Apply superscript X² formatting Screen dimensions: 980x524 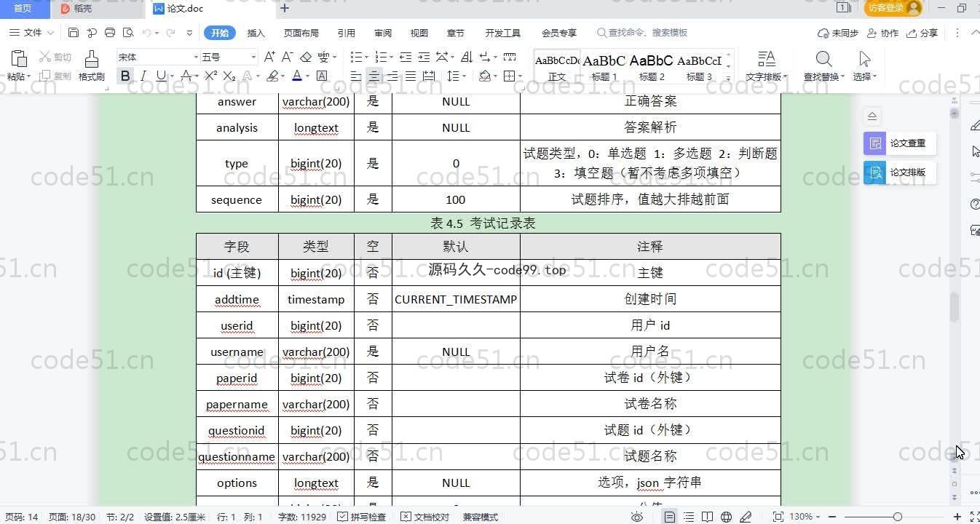point(211,76)
